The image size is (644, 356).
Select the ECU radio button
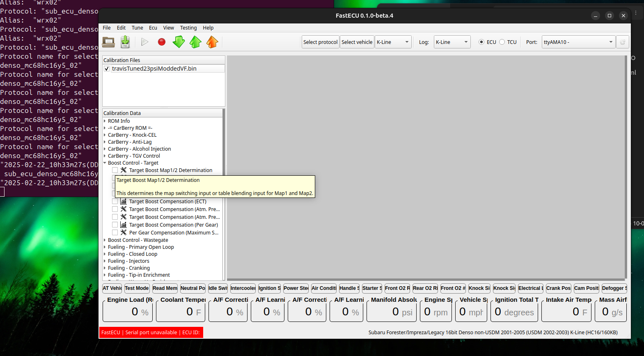coord(481,42)
